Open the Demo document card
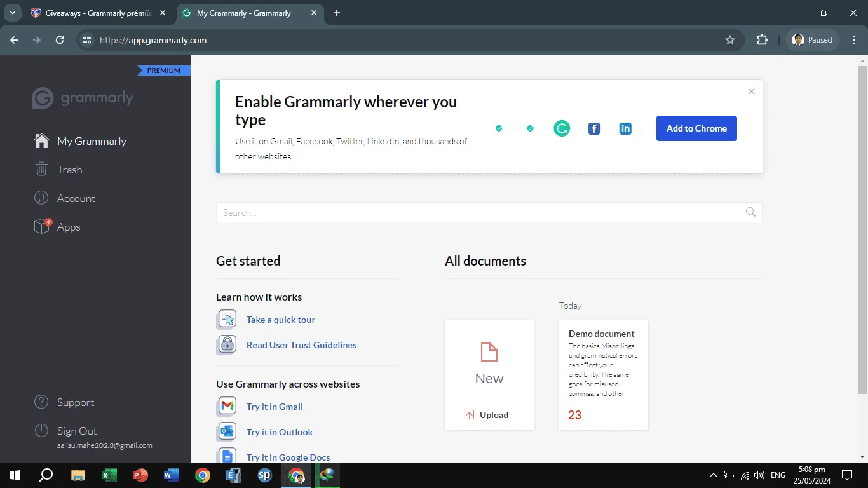This screenshot has height=488, width=868. (604, 375)
